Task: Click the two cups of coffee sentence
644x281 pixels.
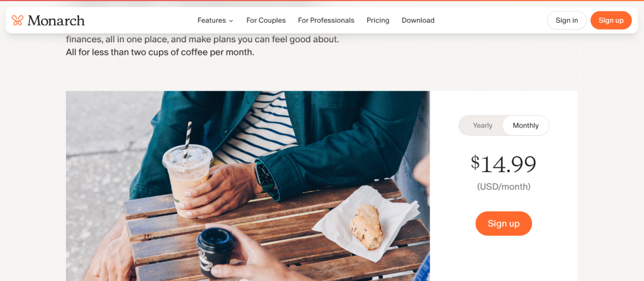Action: tap(160, 53)
